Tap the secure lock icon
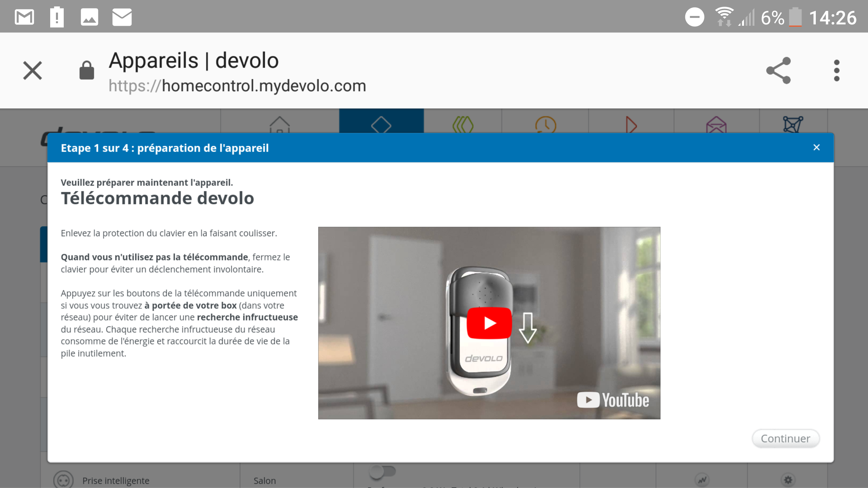Viewport: 868px width, 488px height. click(x=86, y=70)
